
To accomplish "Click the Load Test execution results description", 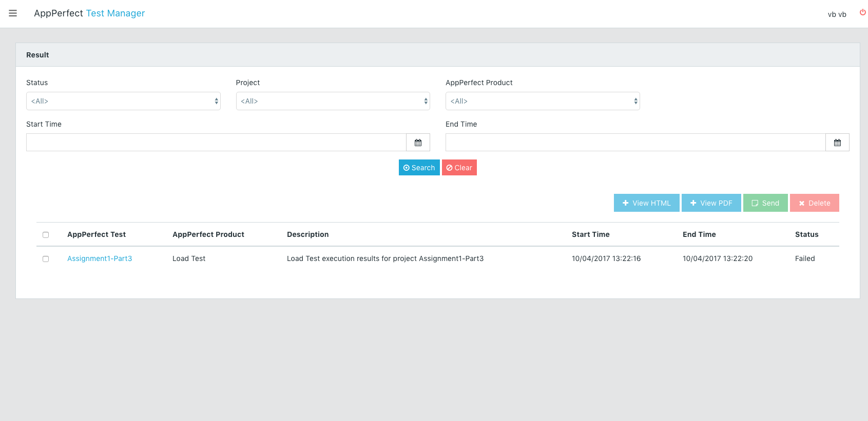I will (x=385, y=258).
